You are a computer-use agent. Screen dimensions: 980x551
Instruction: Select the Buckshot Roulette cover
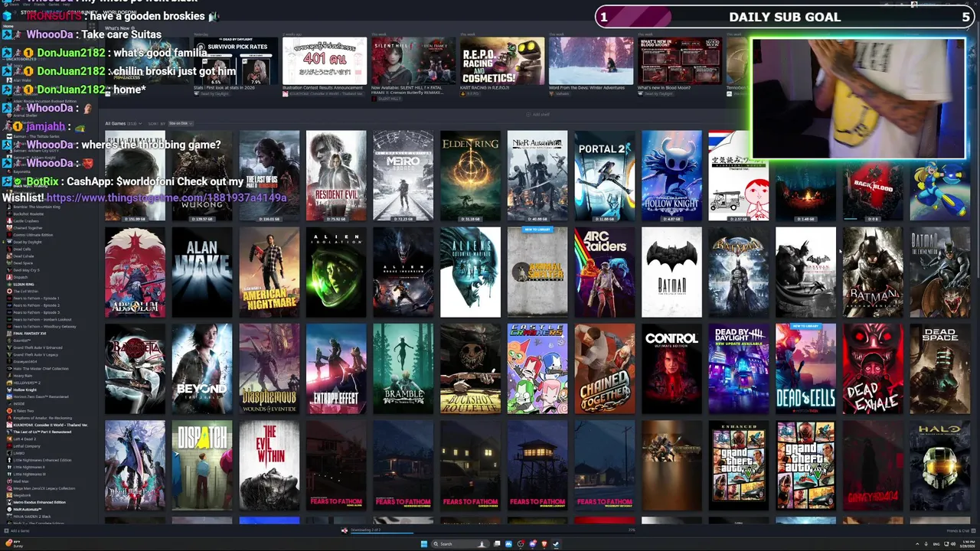tap(470, 369)
